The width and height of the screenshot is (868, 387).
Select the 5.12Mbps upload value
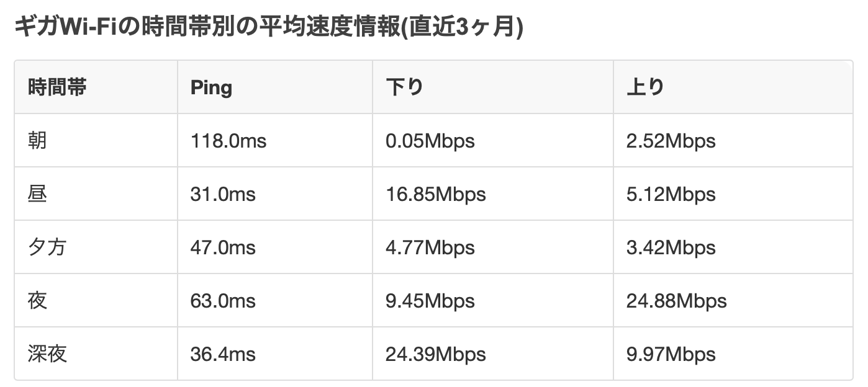click(x=671, y=194)
